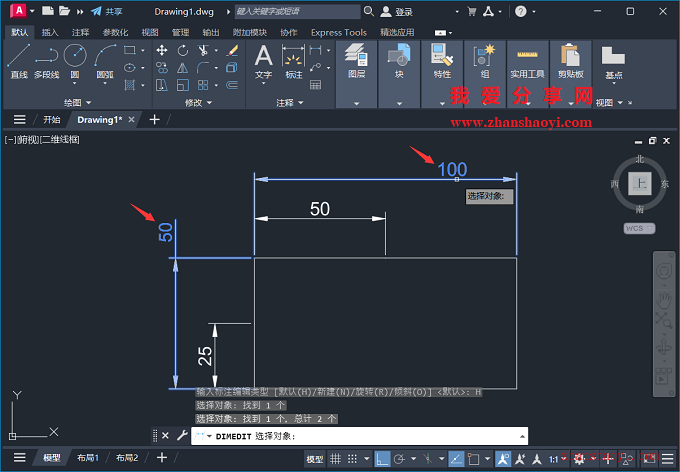Select the Ellipse draw tool

(130, 68)
